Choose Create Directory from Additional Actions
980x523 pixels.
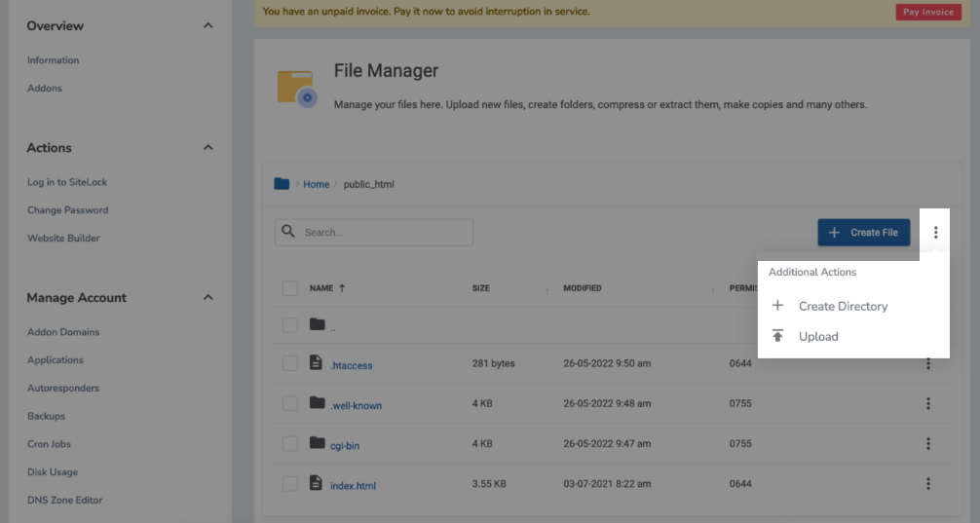pyautogui.click(x=842, y=306)
